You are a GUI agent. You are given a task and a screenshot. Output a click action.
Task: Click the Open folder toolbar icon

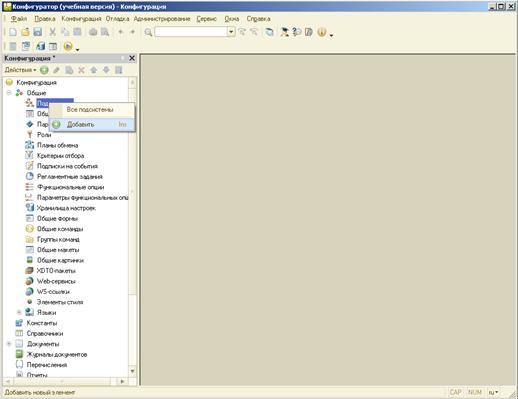click(x=25, y=32)
